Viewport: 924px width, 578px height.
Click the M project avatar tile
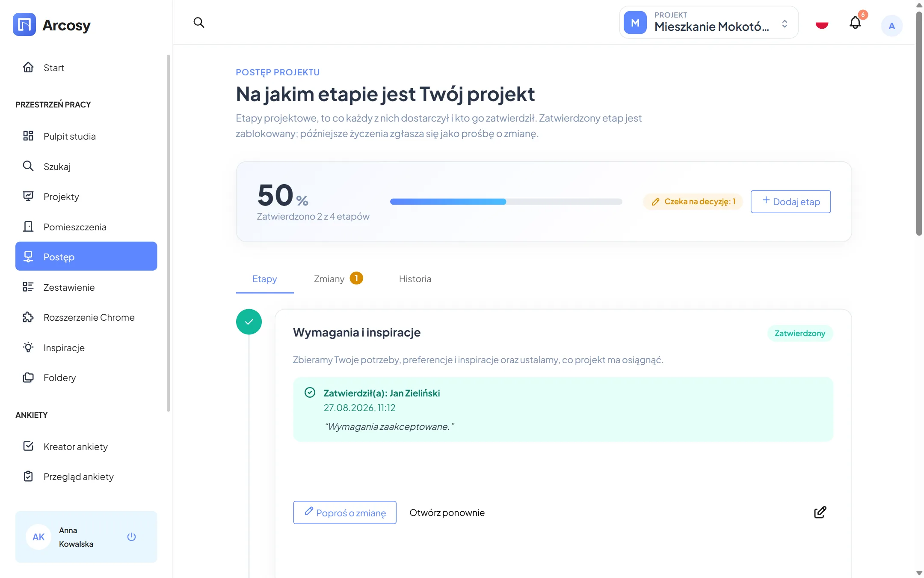pyautogui.click(x=635, y=22)
